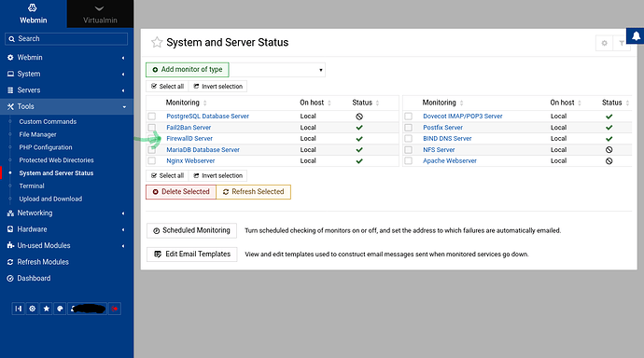Image resolution: width=644 pixels, height=358 pixels.
Task: Check the NFS Server checkbox
Action: (408, 150)
